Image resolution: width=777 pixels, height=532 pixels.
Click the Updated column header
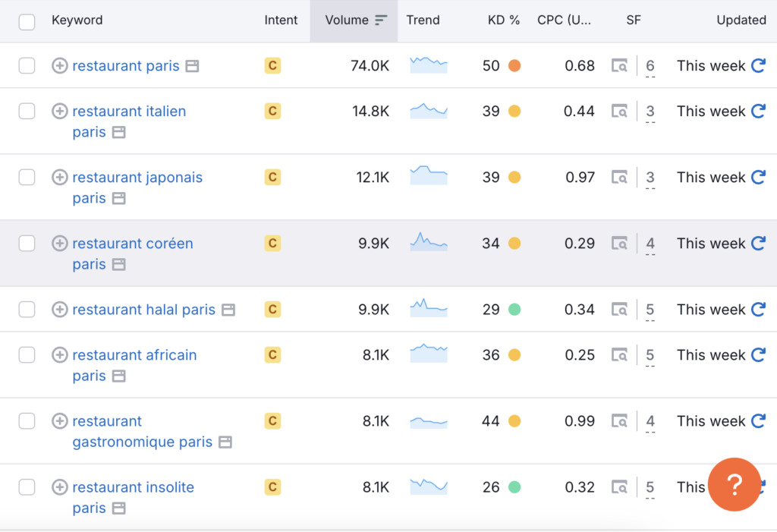(x=741, y=20)
